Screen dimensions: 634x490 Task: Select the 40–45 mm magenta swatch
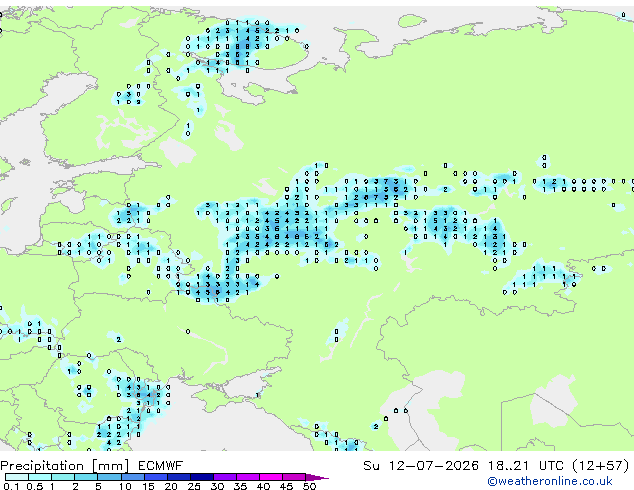pyautogui.click(x=271, y=477)
